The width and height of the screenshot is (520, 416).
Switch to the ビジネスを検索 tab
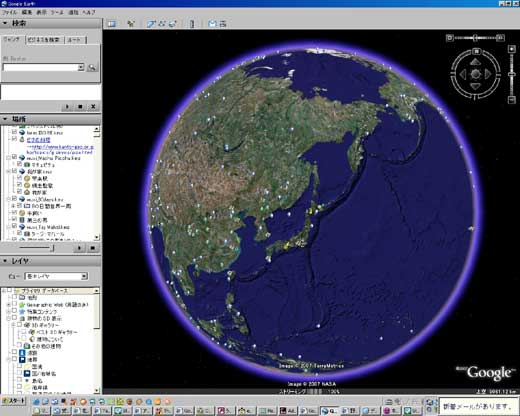click(x=44, y=40)
